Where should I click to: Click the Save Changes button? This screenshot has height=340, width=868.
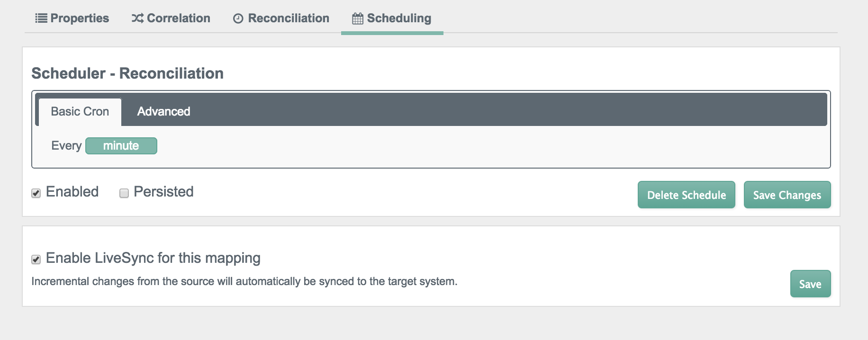787,195
